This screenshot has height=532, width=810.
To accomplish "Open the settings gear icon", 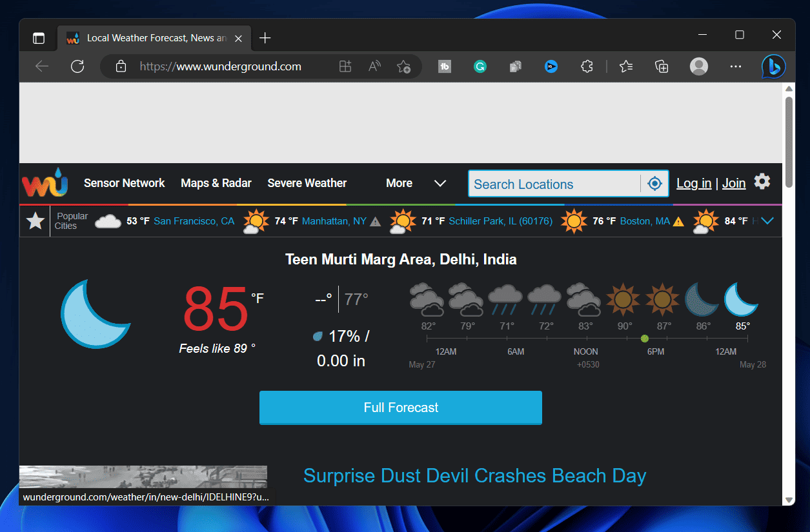I will 762,182.
